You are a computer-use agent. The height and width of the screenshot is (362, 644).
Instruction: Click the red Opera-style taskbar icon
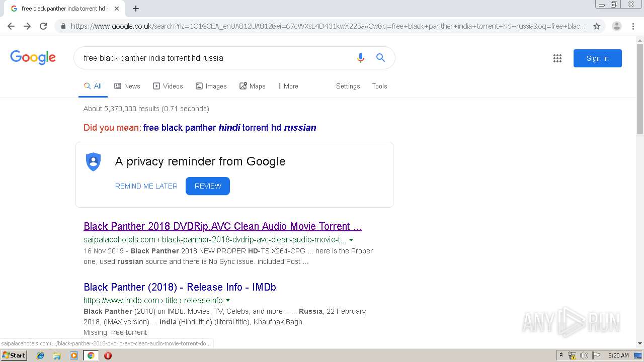point(108,355)
